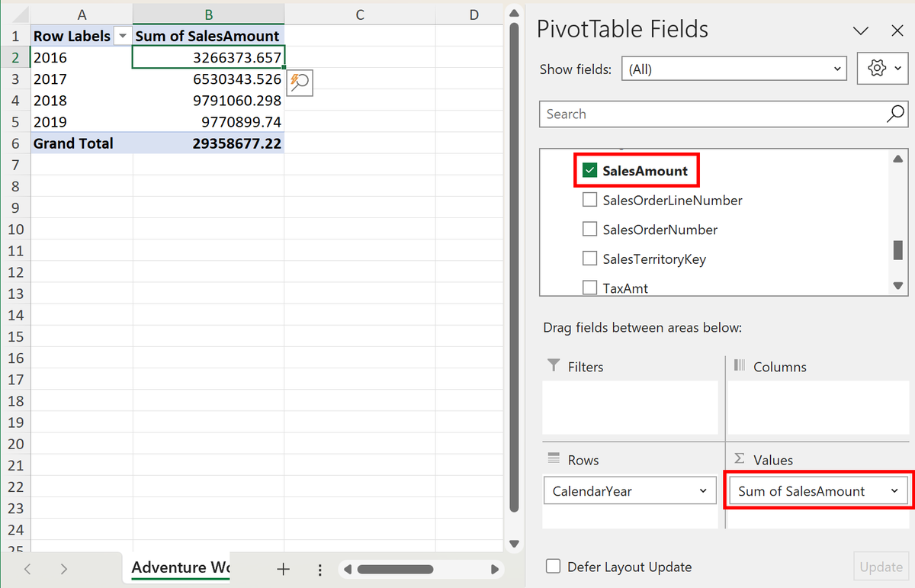Click the Search fields input box
Viewport: 915px width, 588px height.
(724, 114)
